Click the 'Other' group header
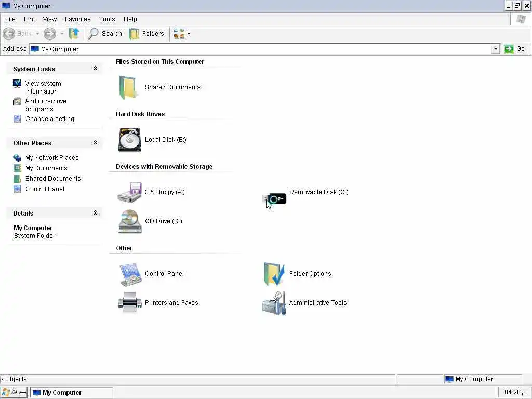The image size is (532, 399). 124,248
